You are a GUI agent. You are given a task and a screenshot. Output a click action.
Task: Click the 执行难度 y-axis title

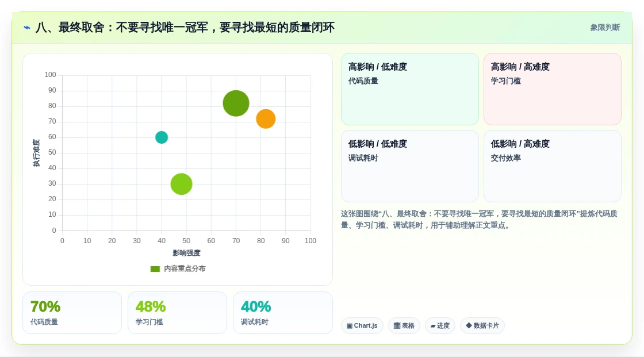[37, 153]
